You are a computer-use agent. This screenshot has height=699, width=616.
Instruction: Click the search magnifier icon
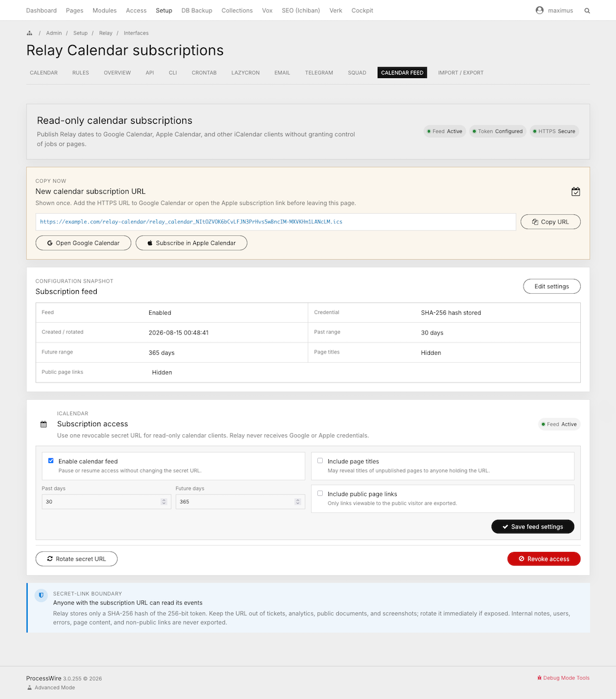click(587, 10)
